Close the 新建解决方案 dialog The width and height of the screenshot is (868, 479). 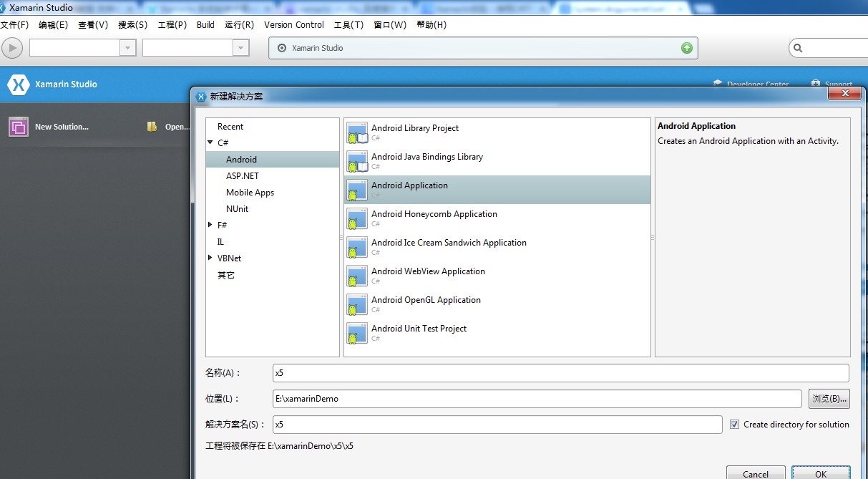point(844,93)
